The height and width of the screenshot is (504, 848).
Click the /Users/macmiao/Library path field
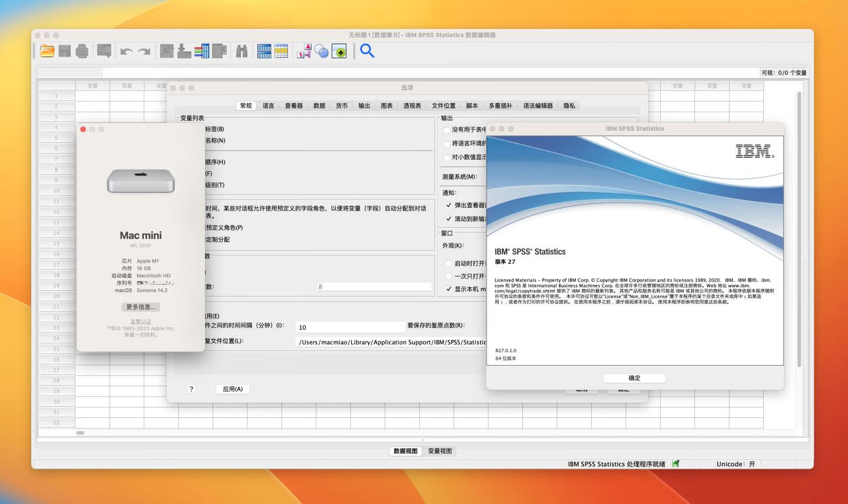[392, 342]
